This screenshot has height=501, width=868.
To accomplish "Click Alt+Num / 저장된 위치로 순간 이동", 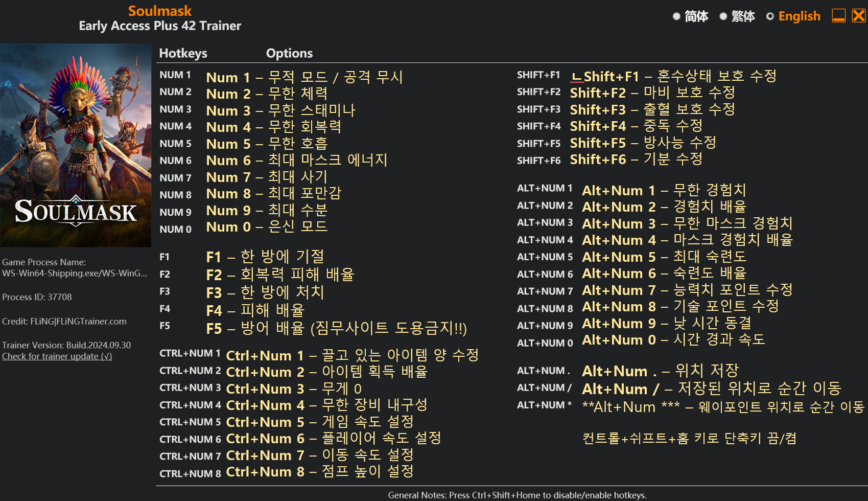I will click(x=712, y=389).
